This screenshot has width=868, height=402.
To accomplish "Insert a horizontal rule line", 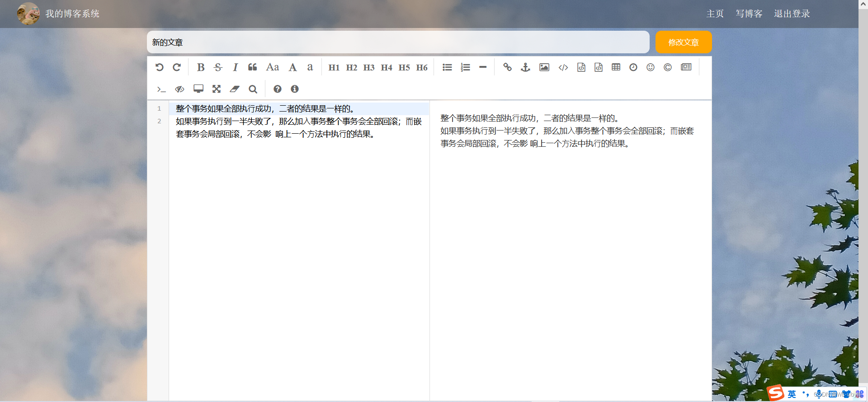I will point(483,67).
